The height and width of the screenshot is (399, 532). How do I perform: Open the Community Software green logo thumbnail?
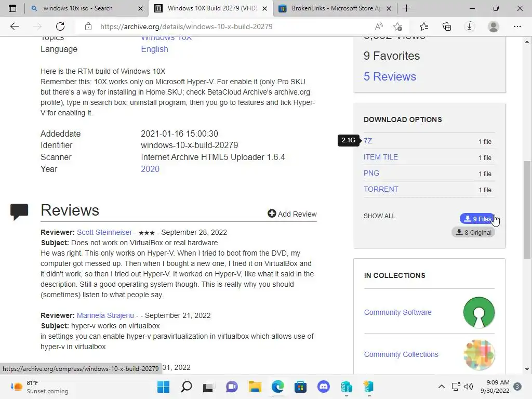[478, 312]
